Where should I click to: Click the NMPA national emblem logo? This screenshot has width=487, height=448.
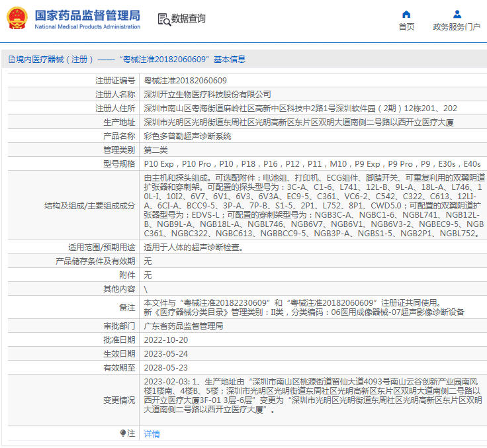[x=17, y=19]
